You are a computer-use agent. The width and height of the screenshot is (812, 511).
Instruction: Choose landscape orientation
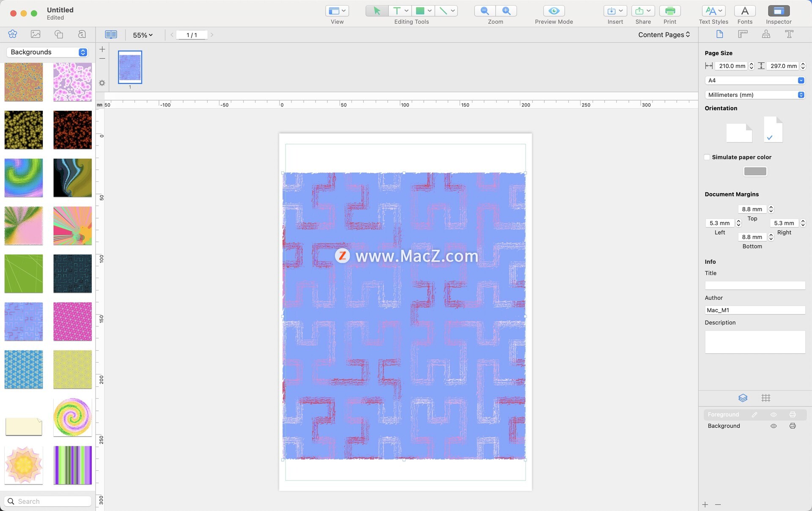coord(739,133)
